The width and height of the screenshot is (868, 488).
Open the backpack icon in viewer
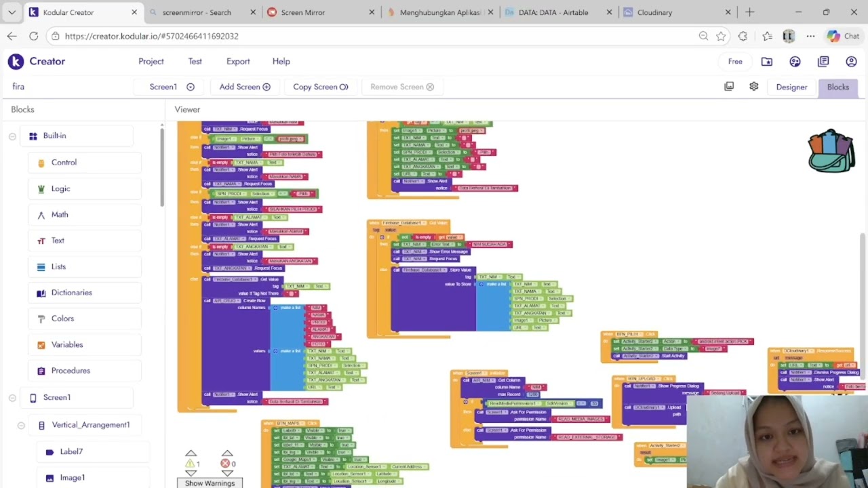pyautogui.click(x=831, y=150)
